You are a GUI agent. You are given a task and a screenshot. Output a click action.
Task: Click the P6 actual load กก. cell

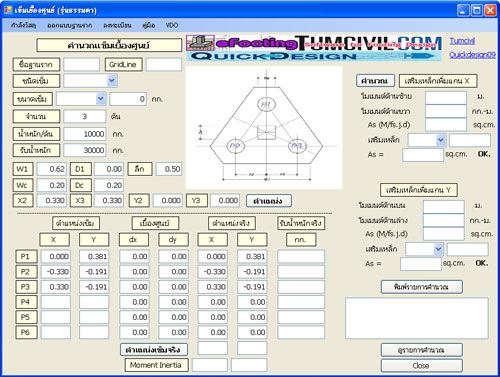point(301,332)
